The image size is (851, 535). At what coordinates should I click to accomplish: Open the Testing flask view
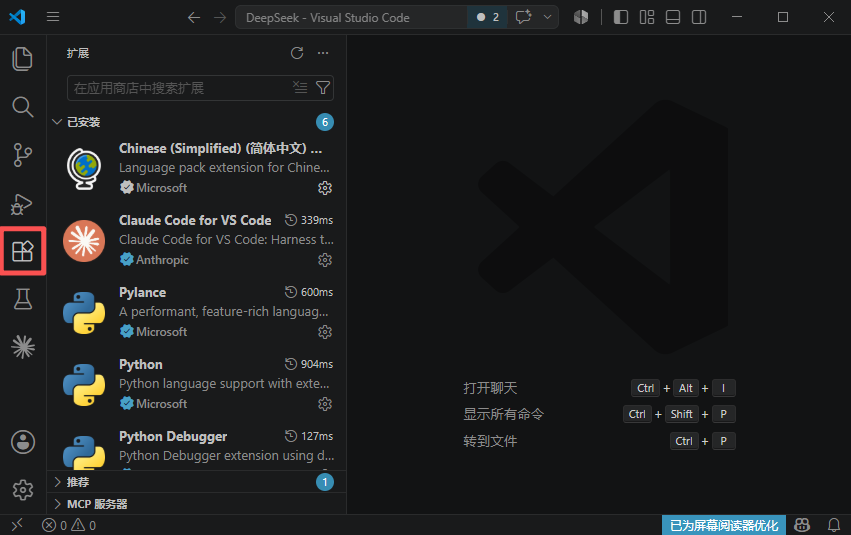(x=23, y=299)
